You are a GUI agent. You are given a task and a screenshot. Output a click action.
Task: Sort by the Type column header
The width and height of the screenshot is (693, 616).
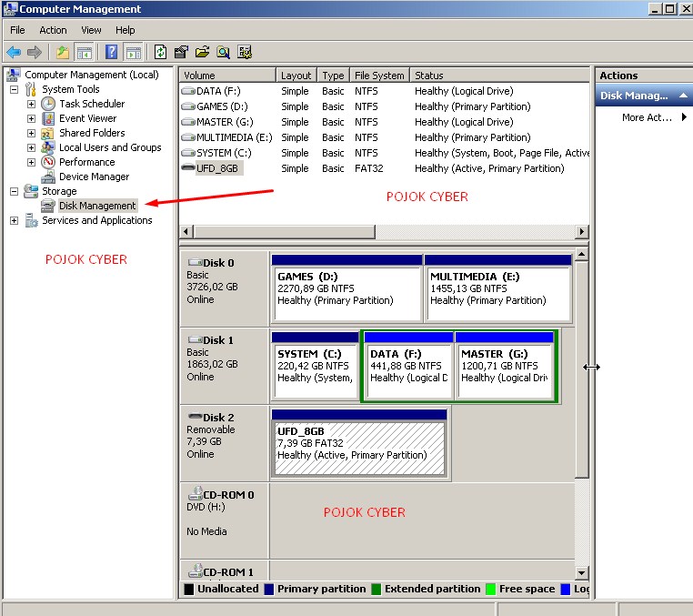pos(333,76)
